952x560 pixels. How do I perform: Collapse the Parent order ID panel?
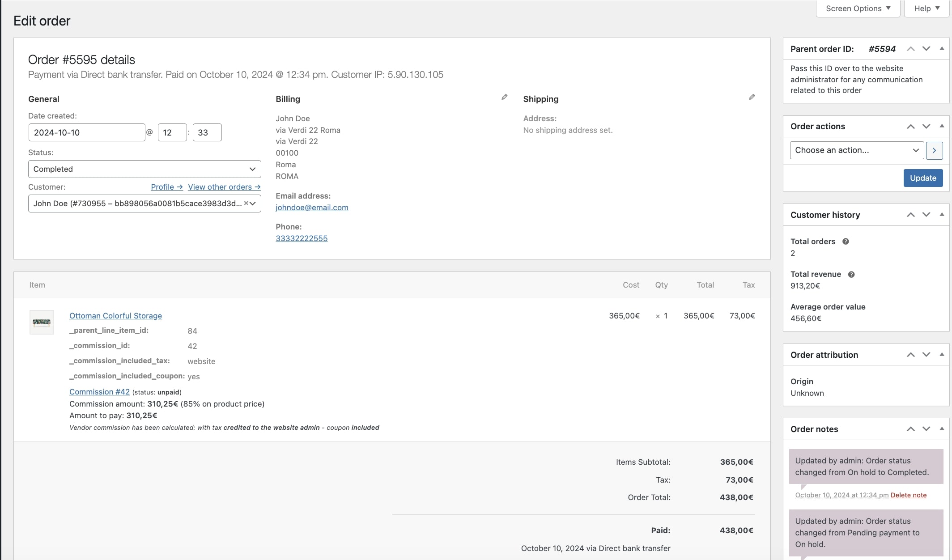942,49
